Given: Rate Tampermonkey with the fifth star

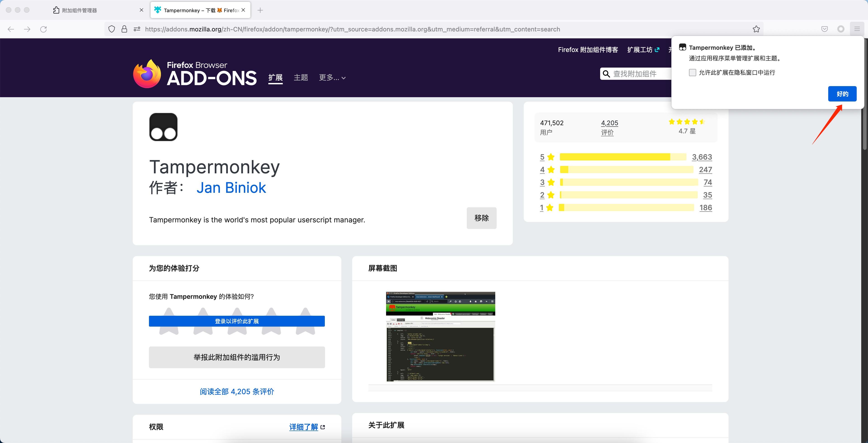Looking at the screenshot, I should tap(305, 321).
